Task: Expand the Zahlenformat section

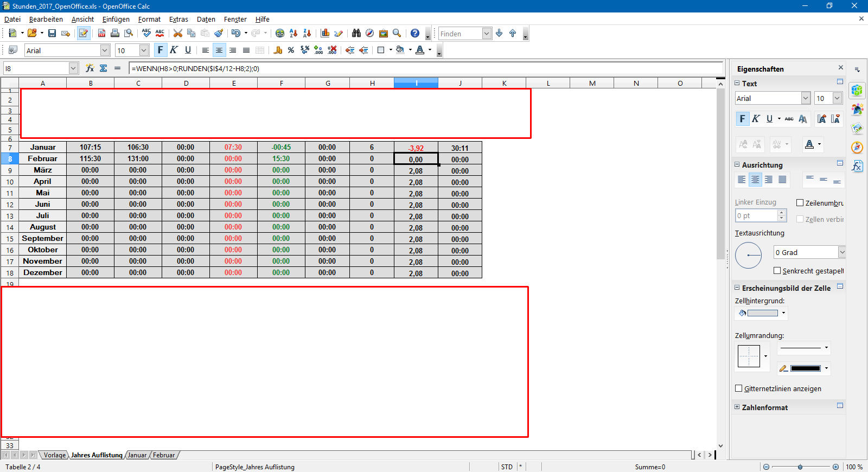Action: pos(737,407)
